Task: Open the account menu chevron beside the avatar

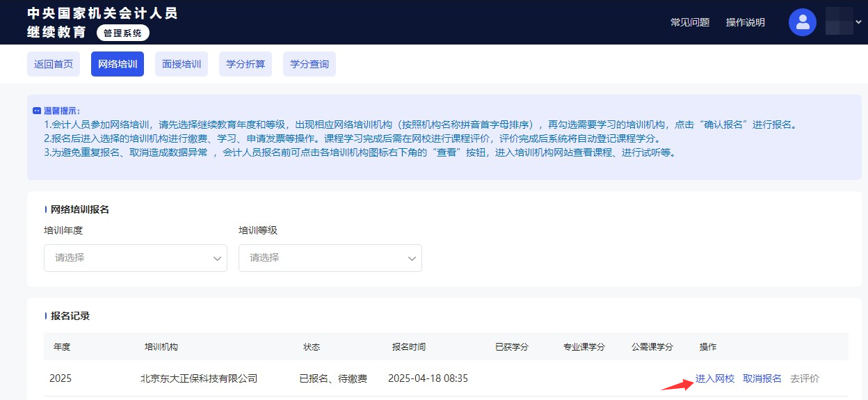Action: point(858,22)
